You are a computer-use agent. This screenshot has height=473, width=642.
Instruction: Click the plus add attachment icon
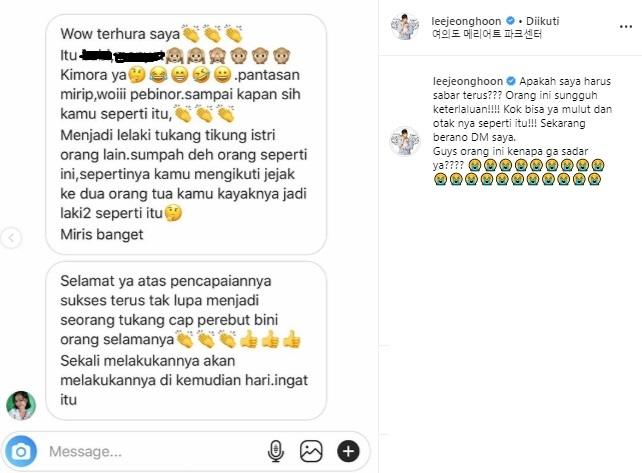click(x=348, y=451)
